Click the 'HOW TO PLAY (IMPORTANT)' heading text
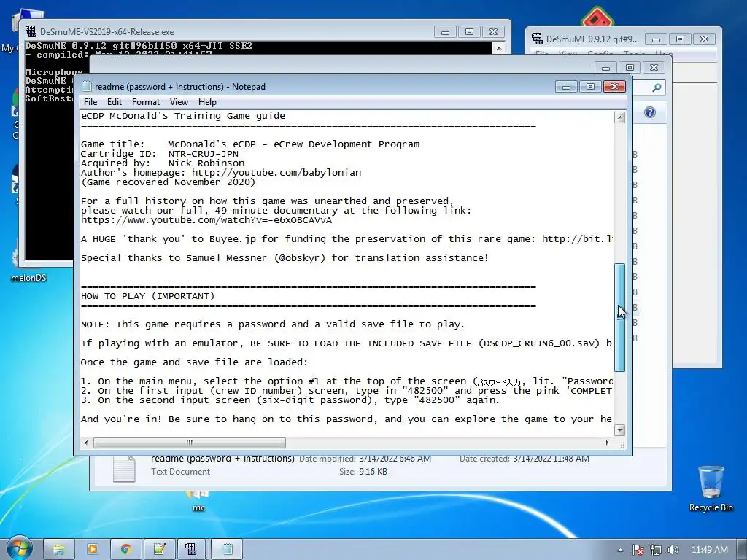This screenshot has height=560, width=747. 147,296
